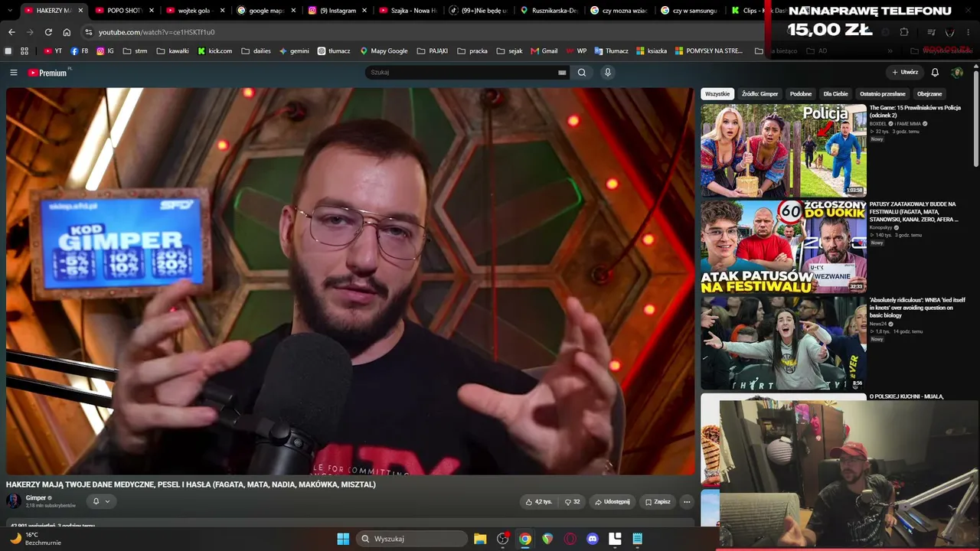Open the on-screen keyboard in search box
The image size is (980, 551).
[x=562, y=73]
